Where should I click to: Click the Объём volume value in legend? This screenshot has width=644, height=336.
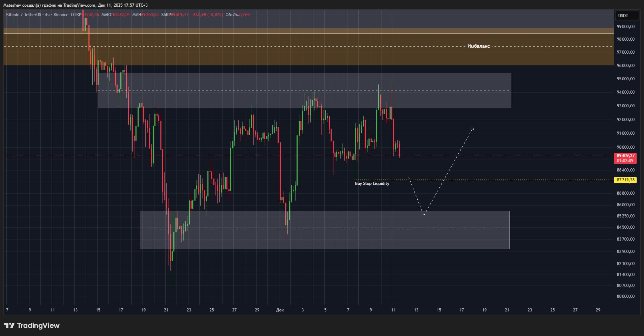(x=244, y=15)
